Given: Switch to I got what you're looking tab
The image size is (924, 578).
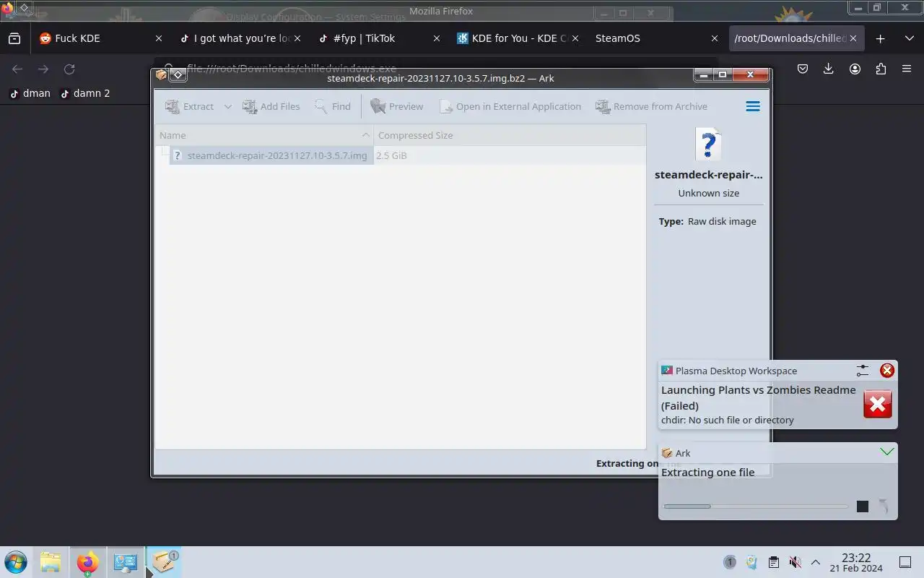Looking at the screenshot, I should [x=240, y=38].
